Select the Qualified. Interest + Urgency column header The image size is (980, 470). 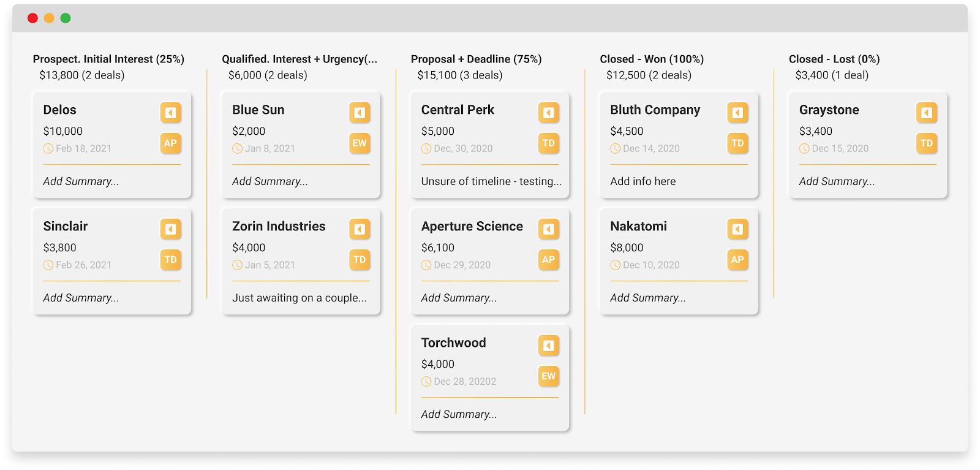[x=300, y=59]
